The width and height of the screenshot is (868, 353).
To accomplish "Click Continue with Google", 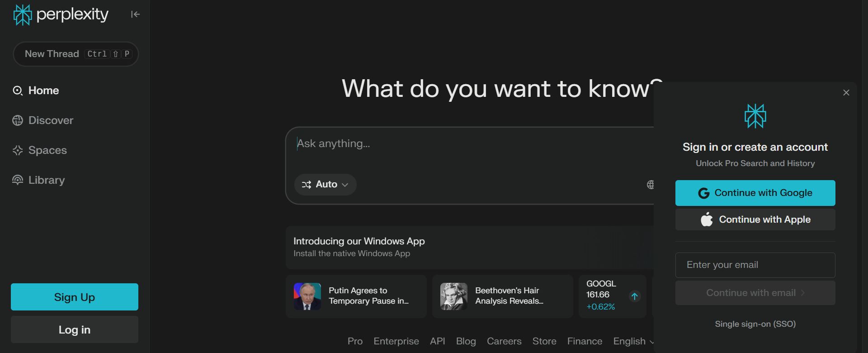I will tap(755, 193).
